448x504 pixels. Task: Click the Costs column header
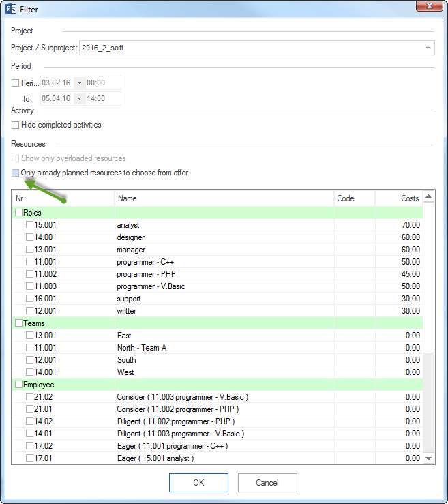[399, 198]
